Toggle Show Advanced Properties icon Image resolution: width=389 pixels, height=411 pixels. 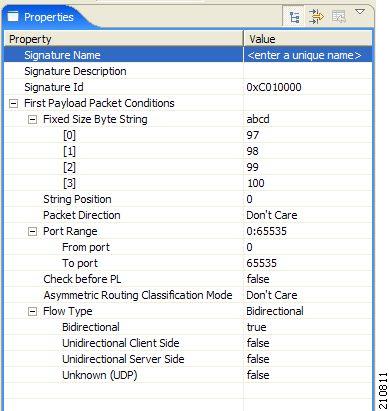316,16
